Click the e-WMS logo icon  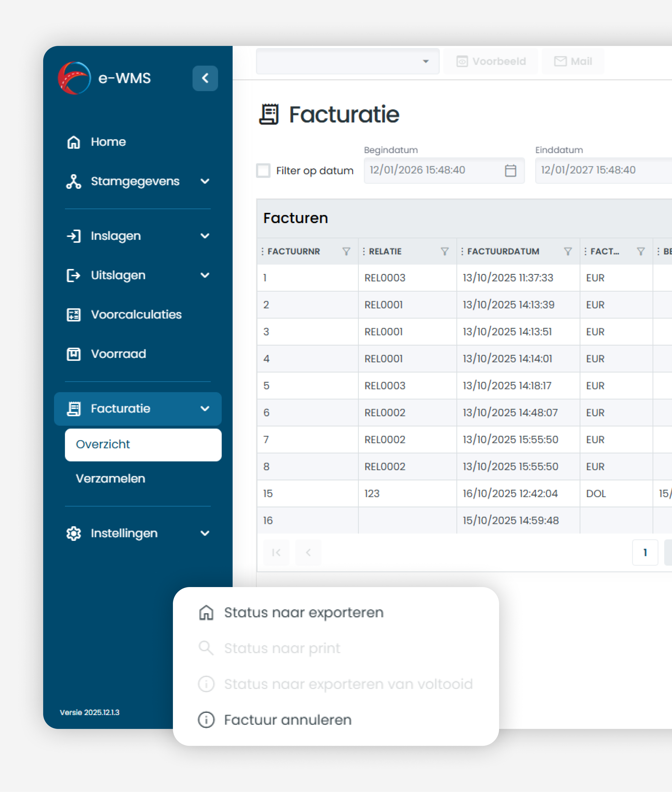pos(74,78)
